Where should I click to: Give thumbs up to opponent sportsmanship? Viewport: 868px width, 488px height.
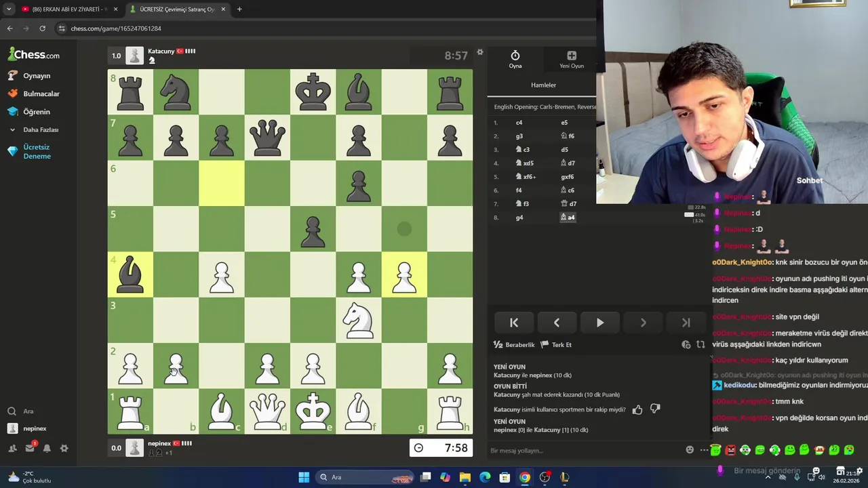(x=637, y=409)
